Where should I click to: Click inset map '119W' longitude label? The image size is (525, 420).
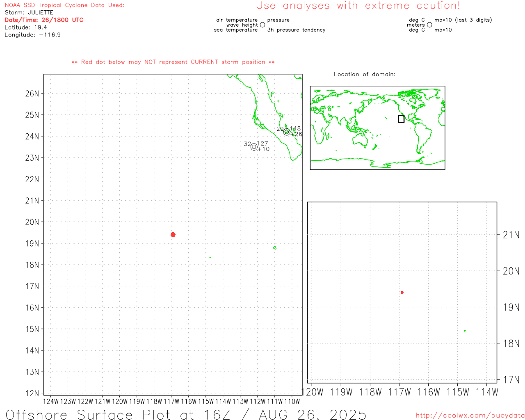341,392
